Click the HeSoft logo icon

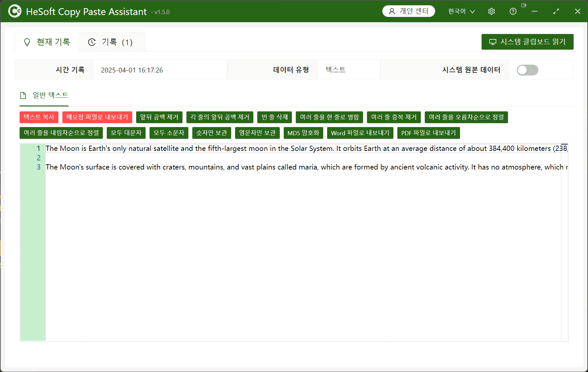coord(15,11)
